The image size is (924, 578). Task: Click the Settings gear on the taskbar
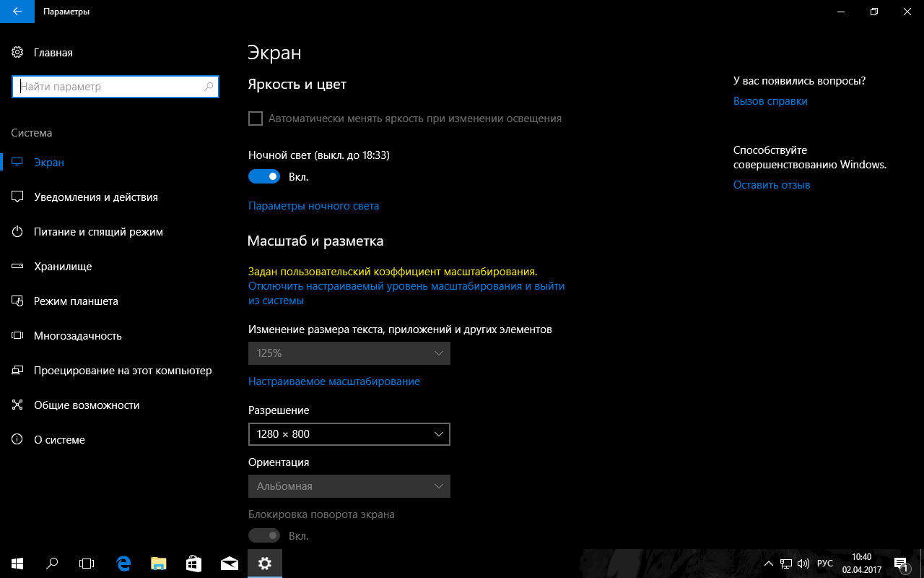tap(265, 564)
